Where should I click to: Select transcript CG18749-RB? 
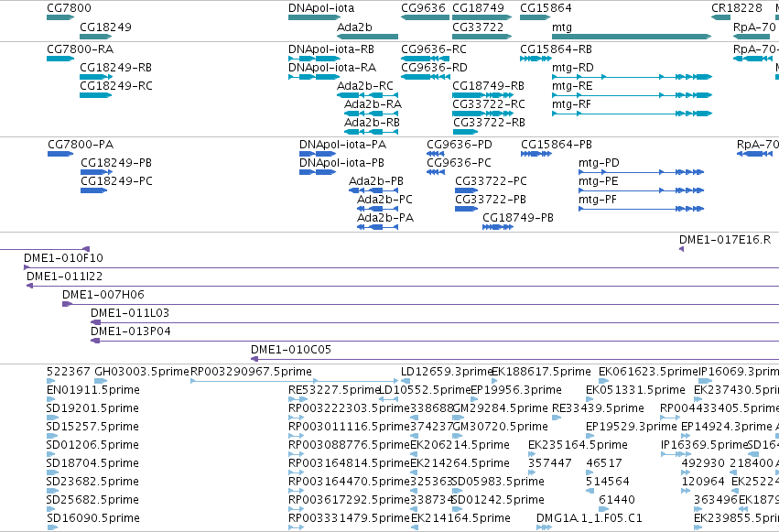click(x=482, y=95)
